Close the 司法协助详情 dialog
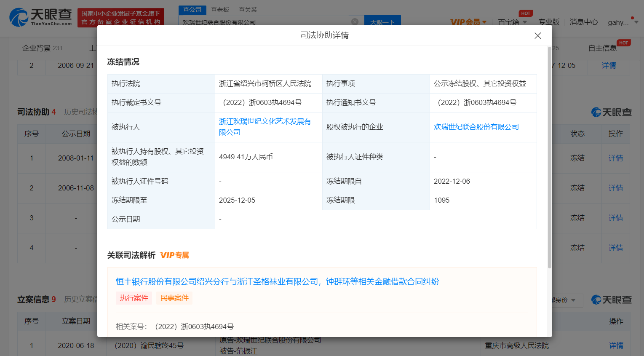 (537, 35)
